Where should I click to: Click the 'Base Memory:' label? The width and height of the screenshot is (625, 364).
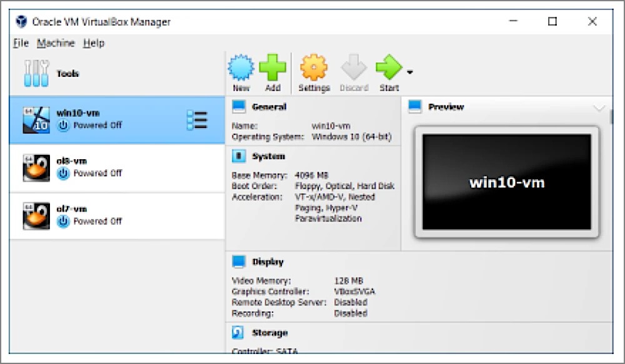click(259, 175)
